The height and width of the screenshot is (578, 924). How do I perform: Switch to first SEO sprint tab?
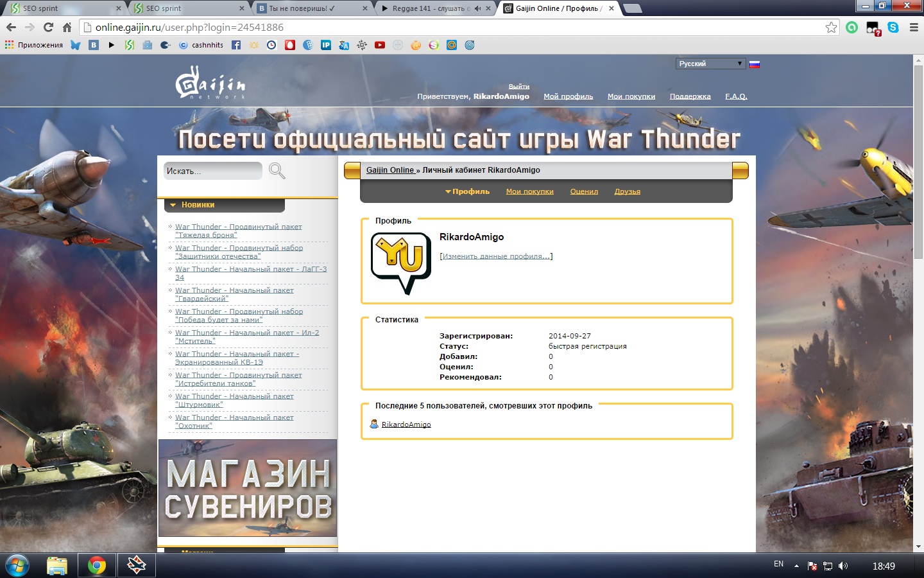point(65,8)
